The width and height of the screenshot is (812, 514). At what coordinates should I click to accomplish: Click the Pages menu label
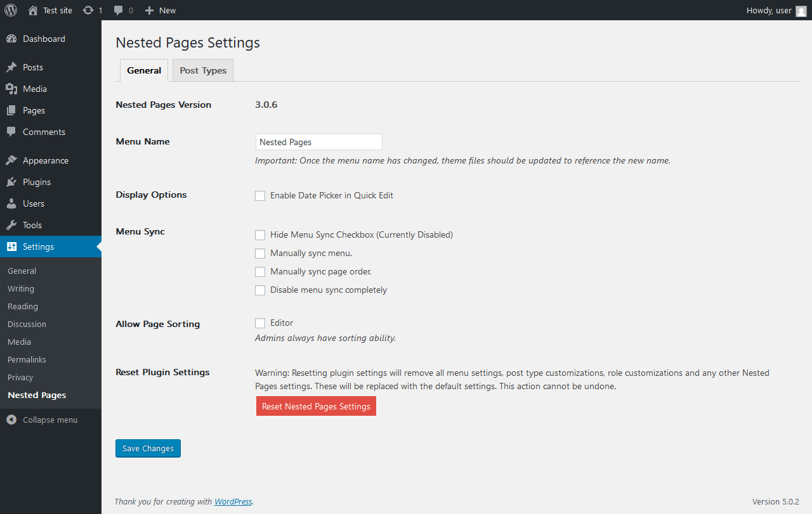(x=34, y=110)
